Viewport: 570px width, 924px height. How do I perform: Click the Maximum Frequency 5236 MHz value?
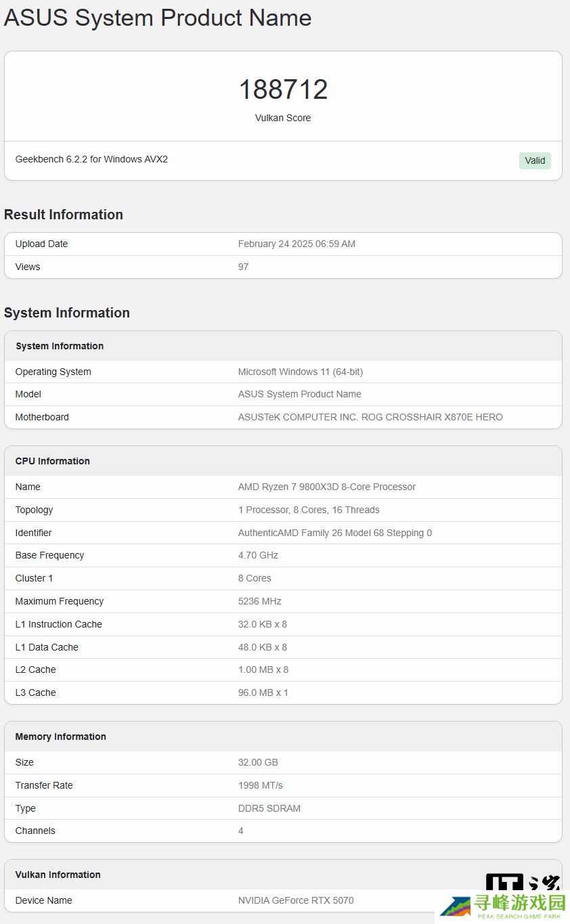259,601
